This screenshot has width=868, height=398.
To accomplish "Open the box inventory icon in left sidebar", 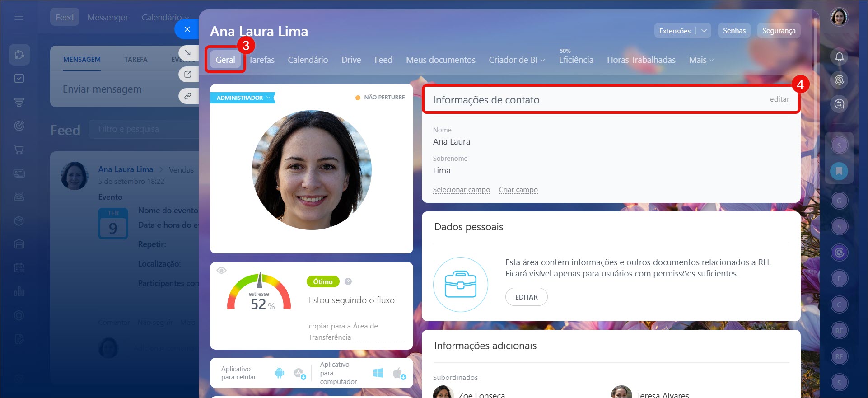I will [x=19, y=221].
